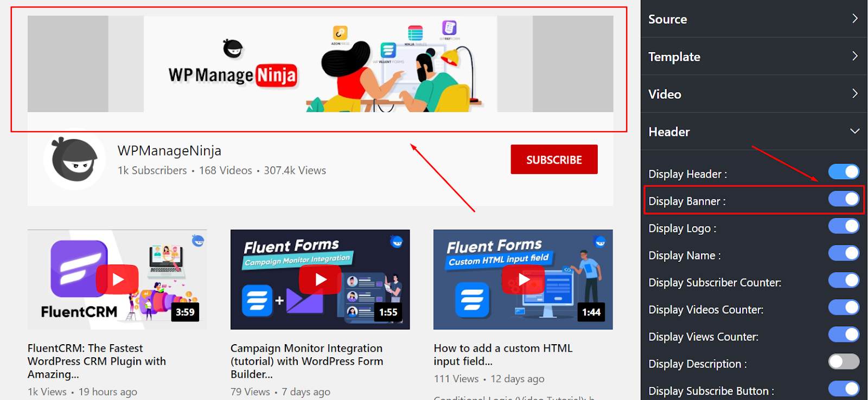Play the FluentCRM video
This screenshot has width=868, height=400.
click(117, 279)
